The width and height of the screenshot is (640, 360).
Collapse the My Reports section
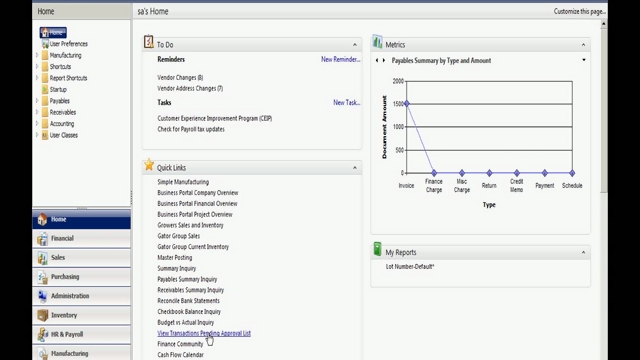[583, 252]
